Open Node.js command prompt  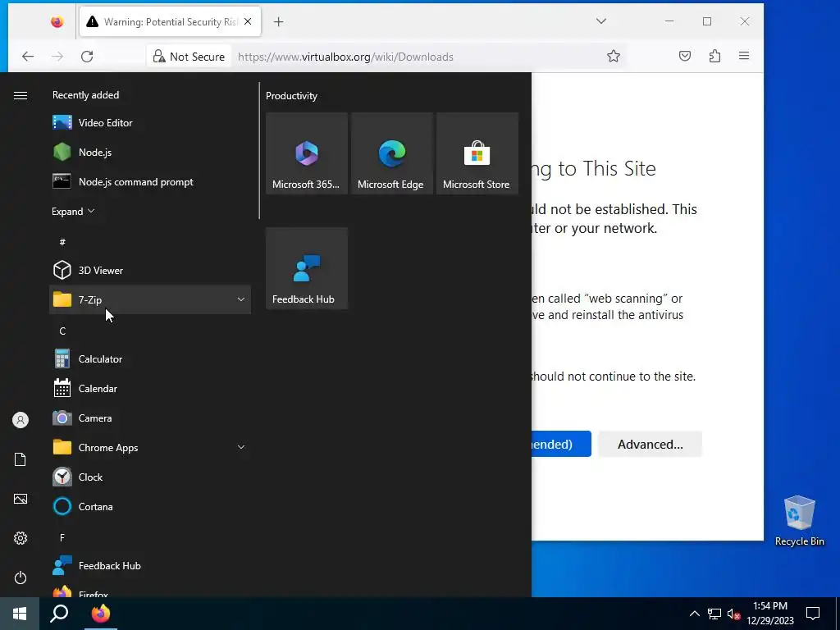point(150,181)
